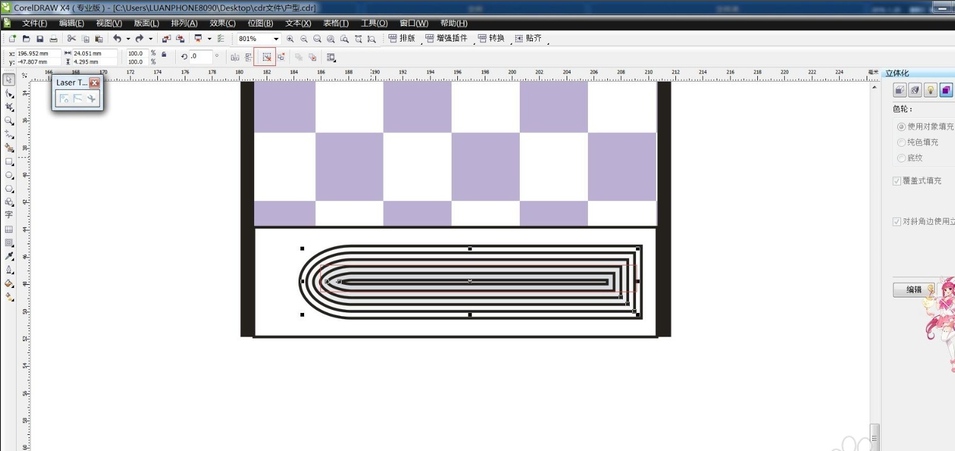
Task: Select the Eyedropper tool in the toolbox
Action: tap(9, 256)
